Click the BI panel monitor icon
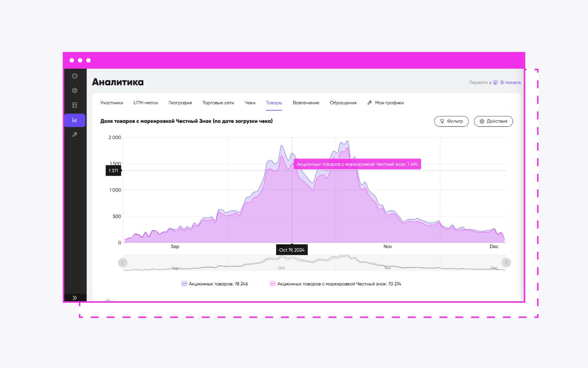This screenshot has height=368, width=588. pos(495,82)
